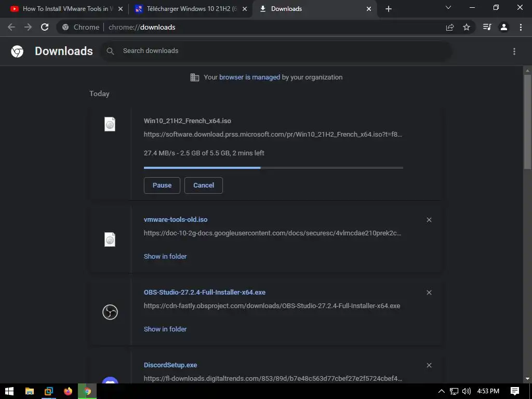
Task: Open the Chrome profile avatar
Action: [504, 27]
